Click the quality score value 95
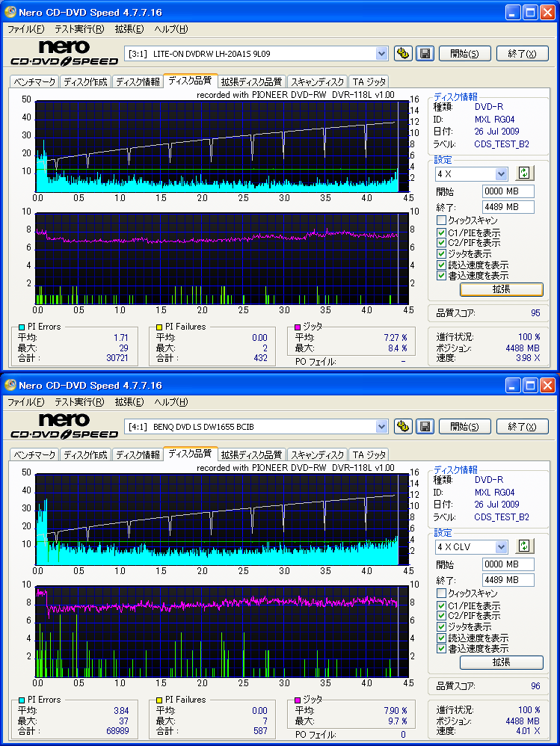560x746 pixels. [535, 313]
